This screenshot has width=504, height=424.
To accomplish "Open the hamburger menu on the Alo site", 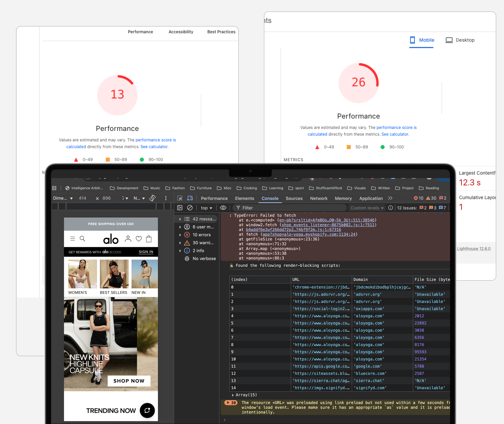I will point(73,239).
